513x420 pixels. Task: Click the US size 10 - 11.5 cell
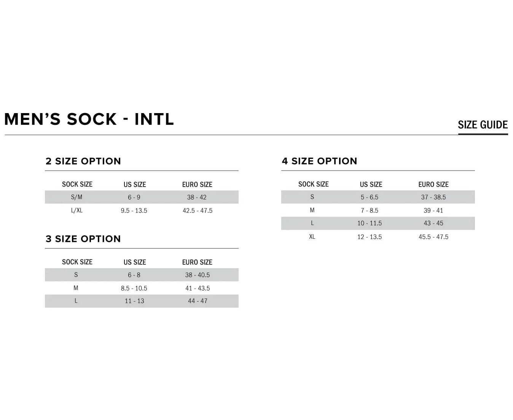pos(370,223)
